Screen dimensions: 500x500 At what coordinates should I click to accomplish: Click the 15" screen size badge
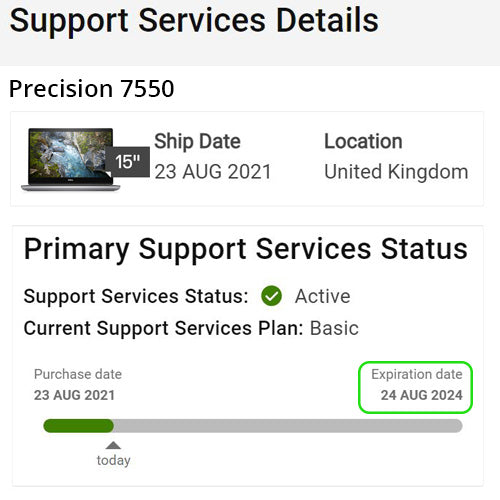point(128,162)
